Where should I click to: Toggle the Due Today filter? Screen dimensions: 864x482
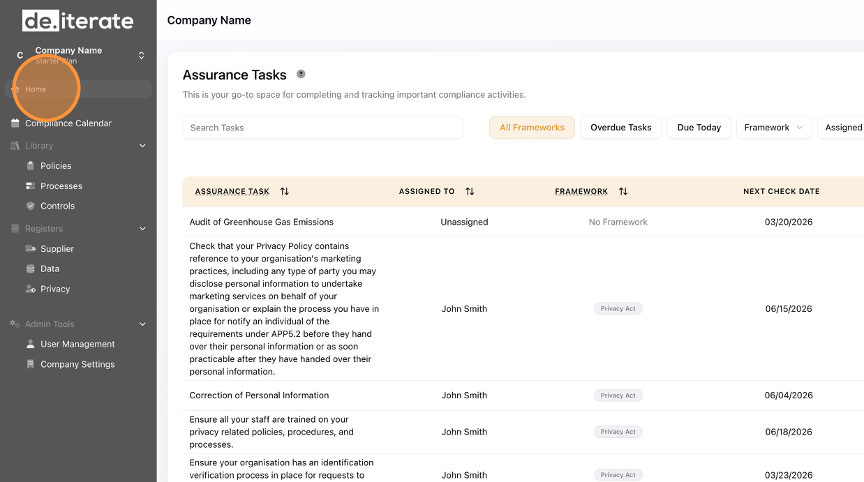pos(699,127)
